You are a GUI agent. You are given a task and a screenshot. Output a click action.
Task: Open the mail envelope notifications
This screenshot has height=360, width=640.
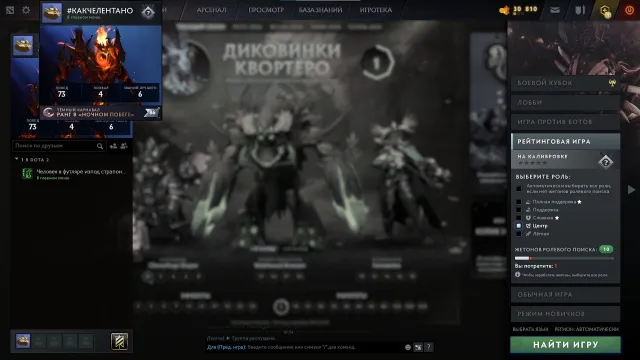555,10
